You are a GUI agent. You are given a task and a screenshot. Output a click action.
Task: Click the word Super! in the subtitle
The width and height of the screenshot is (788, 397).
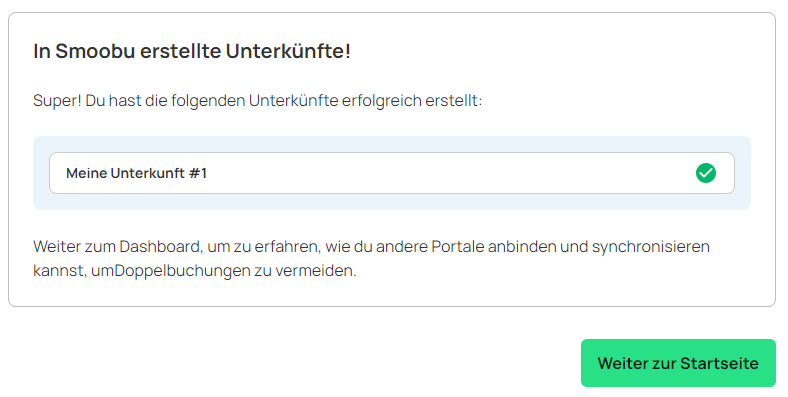click(57, 101)
